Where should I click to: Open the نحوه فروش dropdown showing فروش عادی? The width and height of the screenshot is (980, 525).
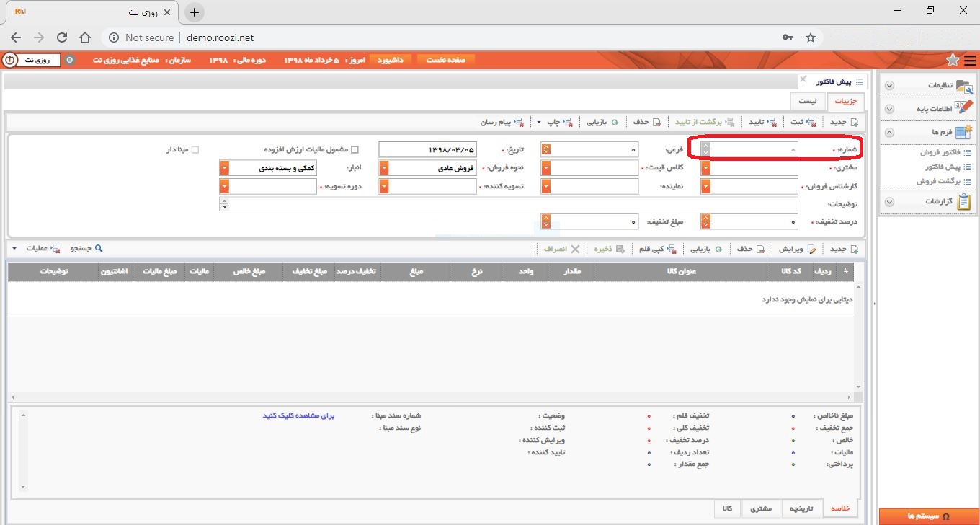[x=384, y=168]
